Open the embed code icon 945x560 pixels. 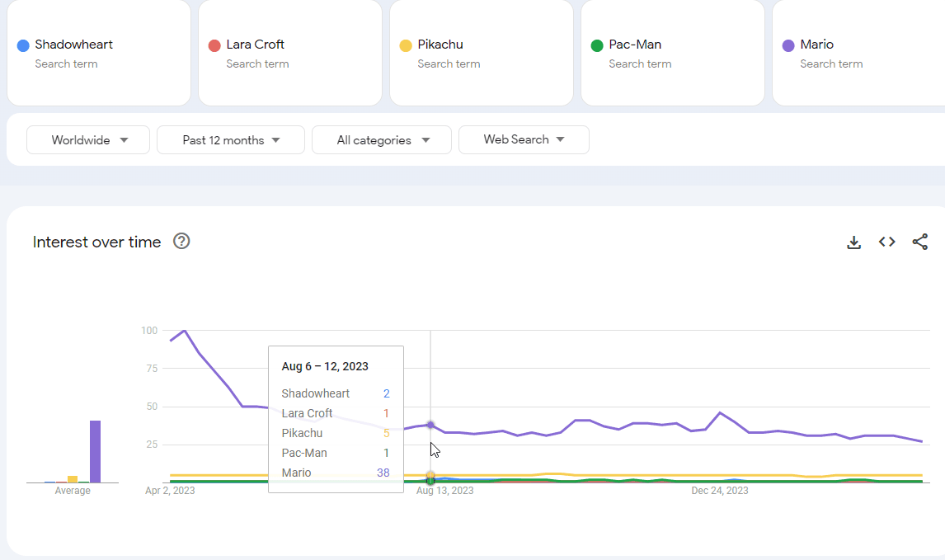tap(886, 242)
